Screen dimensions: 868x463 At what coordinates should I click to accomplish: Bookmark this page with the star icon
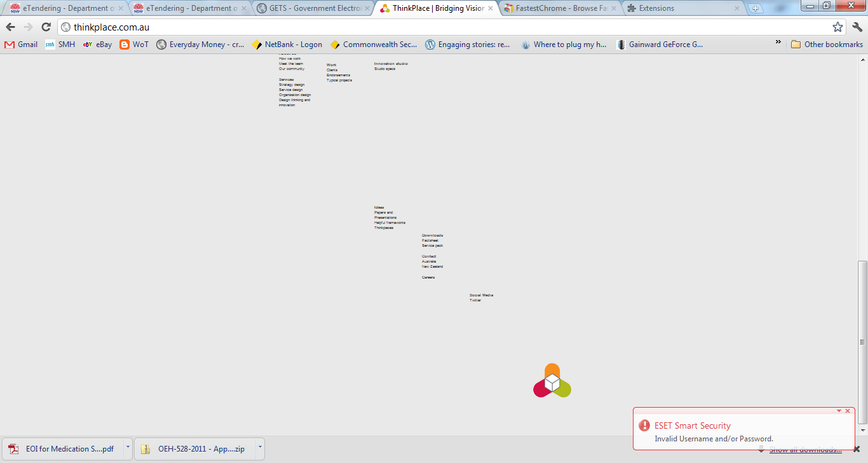(837, 27)
